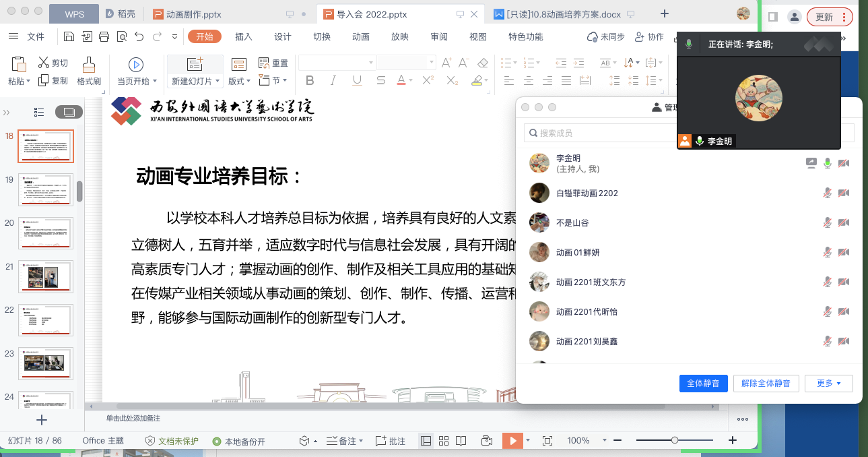Click the 全体静音 button
The width and height of the screenshot is (868, 457).
point(703,384)
